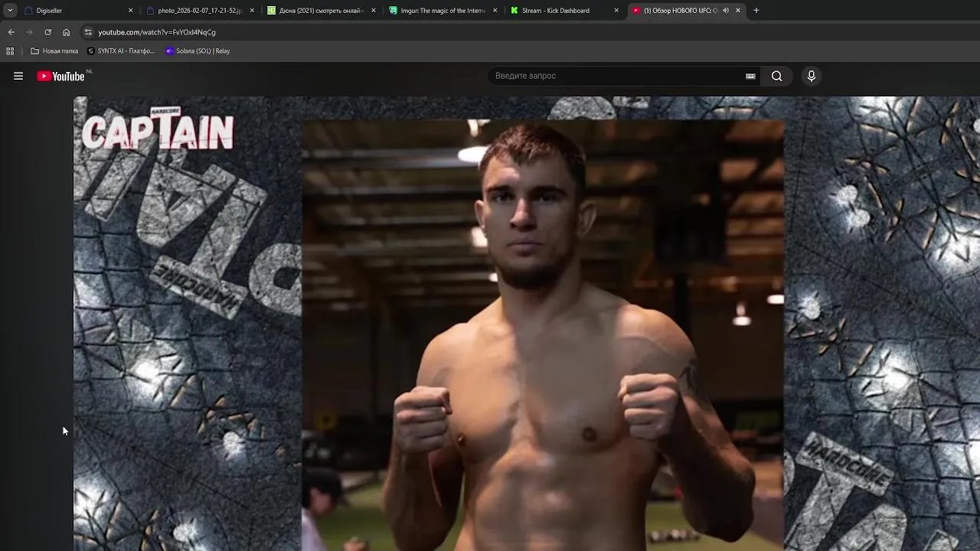Click the fighter video player area
Image resolution: width=980 pixels, height=551 pixels.
click(x=527, y=324)
